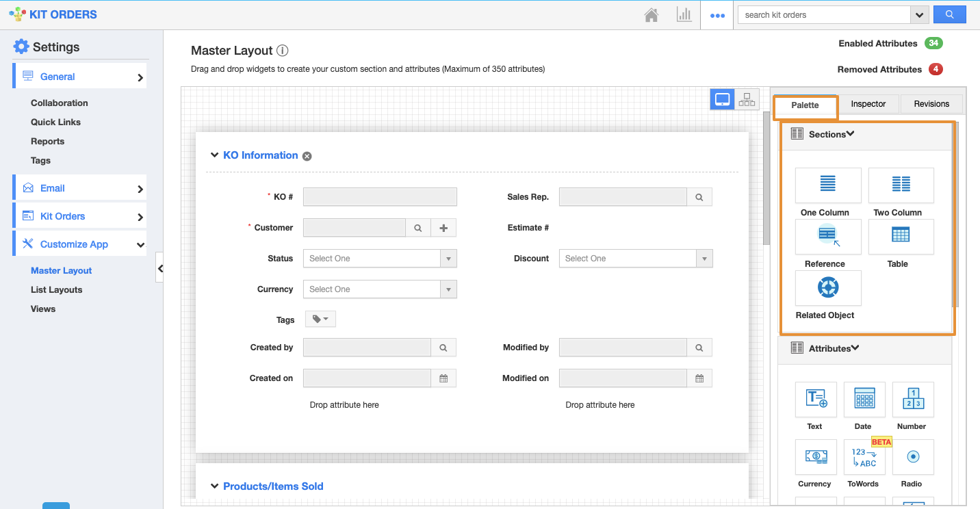Select the Two Column section widget

click(901, 185)
